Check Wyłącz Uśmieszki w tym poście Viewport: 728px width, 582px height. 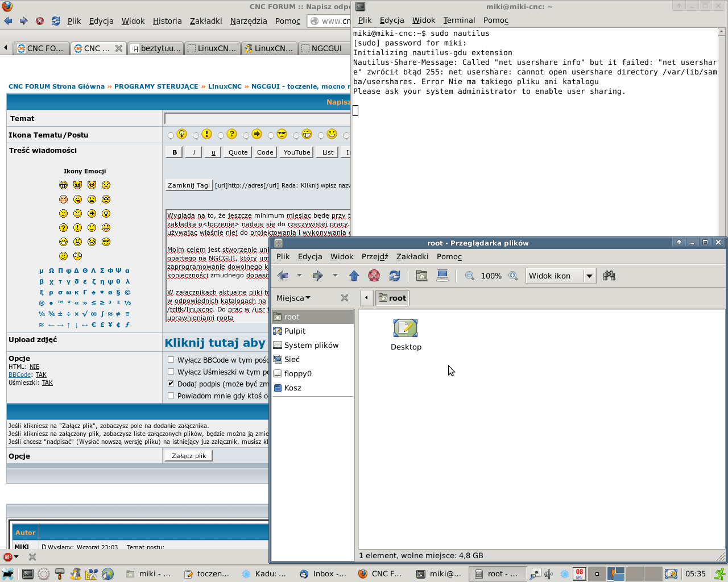pyautogui.click(x=171, y=372)
